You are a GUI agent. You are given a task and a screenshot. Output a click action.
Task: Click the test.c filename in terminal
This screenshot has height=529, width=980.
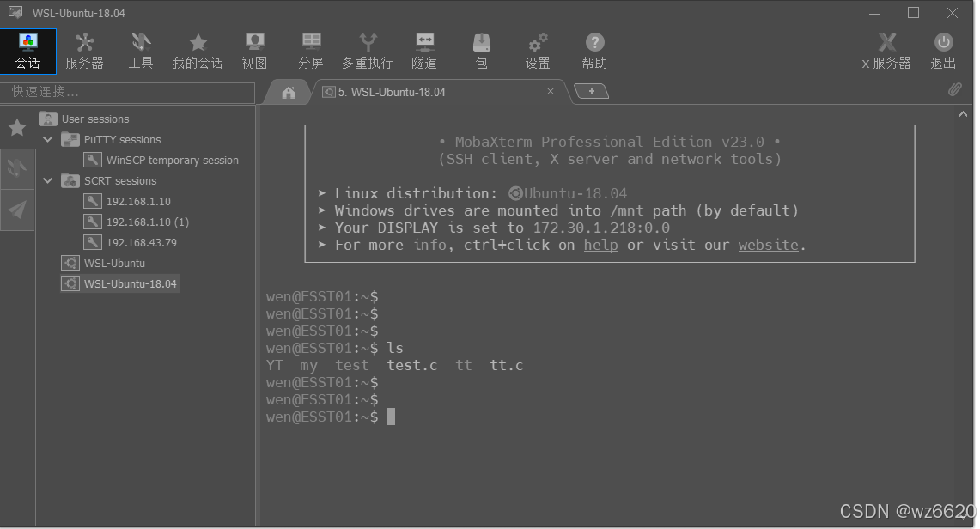pyautogui.click(x=412, y=365)
